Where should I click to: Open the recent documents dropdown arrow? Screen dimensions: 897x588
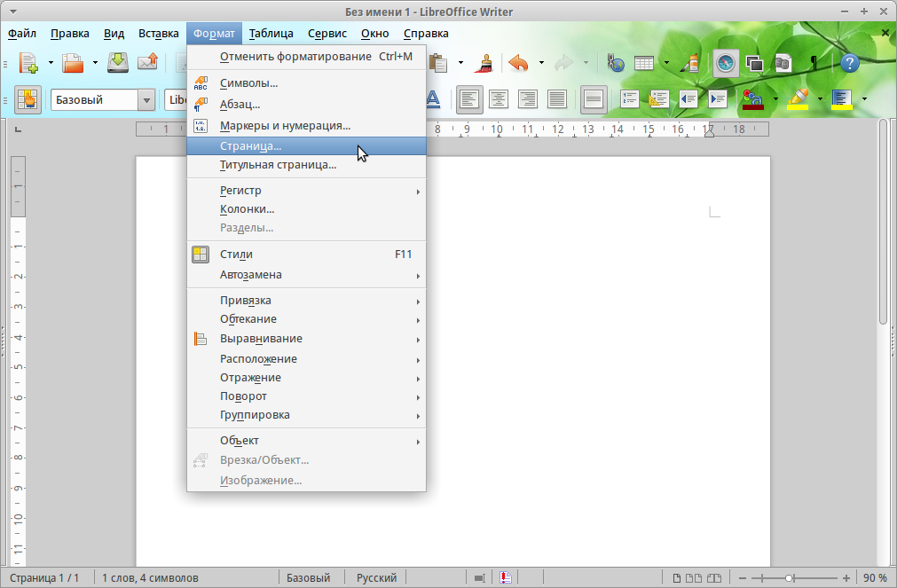coord(95,62)
